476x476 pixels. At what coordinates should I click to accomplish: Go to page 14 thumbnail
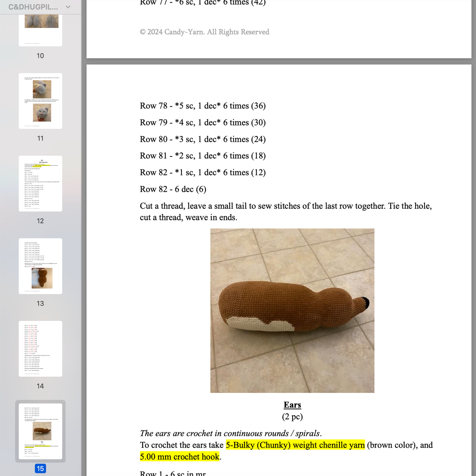(x=40, y=348)
